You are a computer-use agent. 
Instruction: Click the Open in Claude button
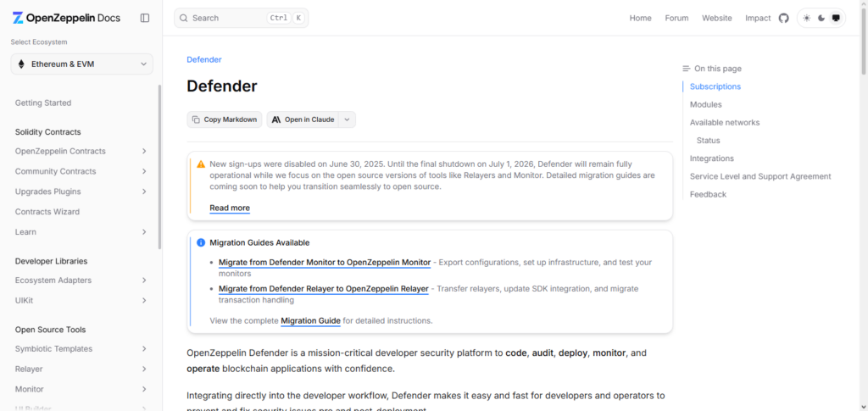[303, 119]
